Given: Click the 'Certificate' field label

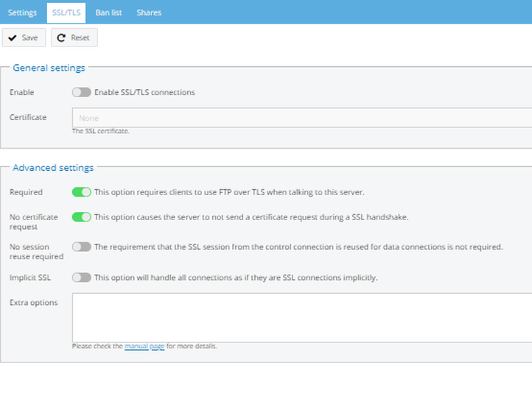Looking at the screenshot, I should pos(28,117).
